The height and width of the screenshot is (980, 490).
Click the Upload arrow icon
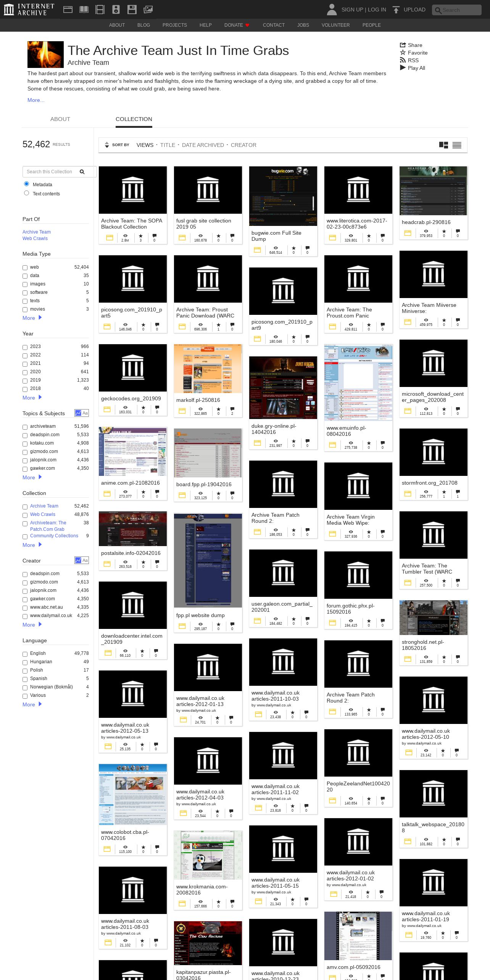396,10
